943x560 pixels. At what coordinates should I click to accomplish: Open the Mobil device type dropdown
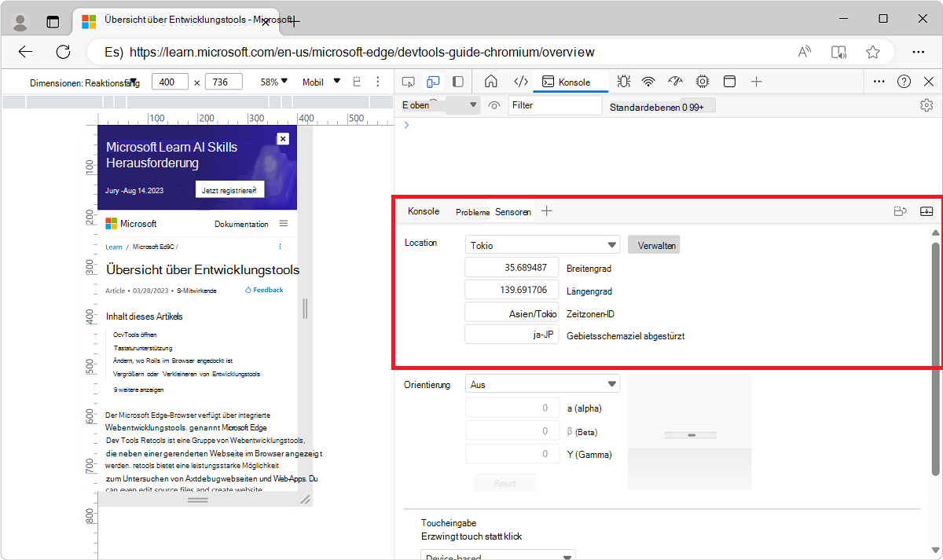(x=321, y=81)
